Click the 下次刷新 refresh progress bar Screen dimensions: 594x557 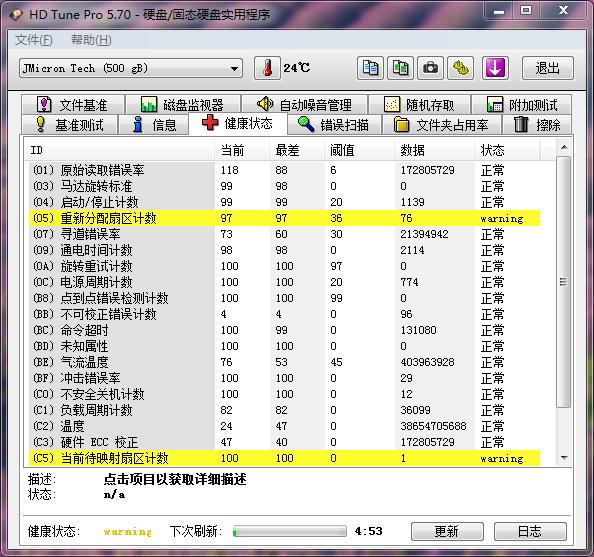pyautogui.click(x=289, y=531)
